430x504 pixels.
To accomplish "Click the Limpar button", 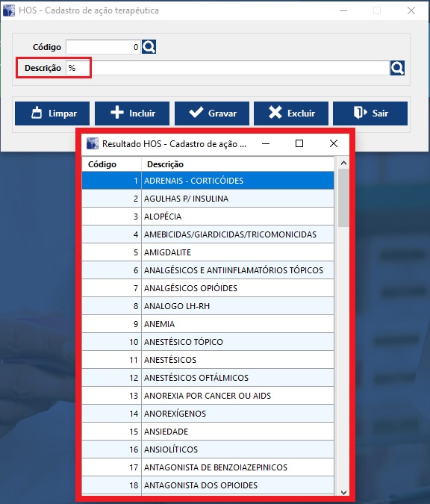I will click(x=52, y=113).
